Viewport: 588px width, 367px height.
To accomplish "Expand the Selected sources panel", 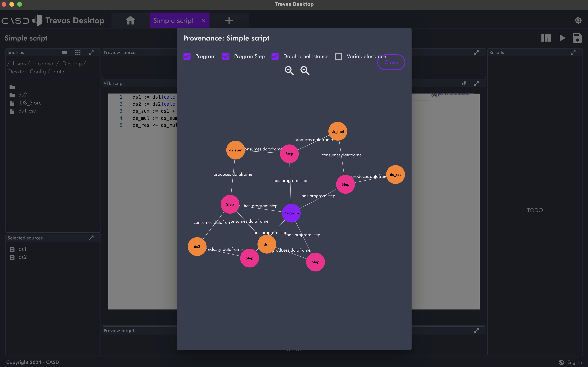I will point(91,238).
